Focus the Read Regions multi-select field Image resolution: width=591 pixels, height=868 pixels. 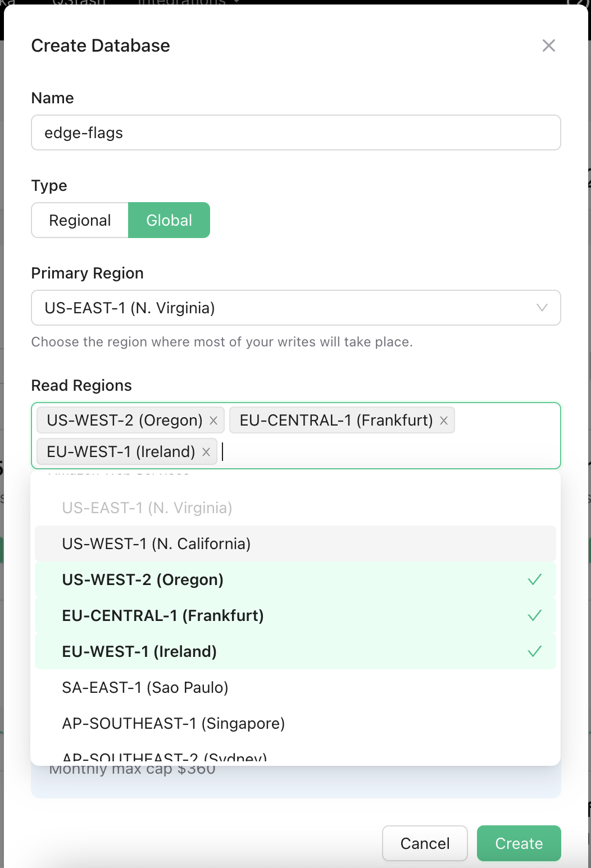[388, 451]
